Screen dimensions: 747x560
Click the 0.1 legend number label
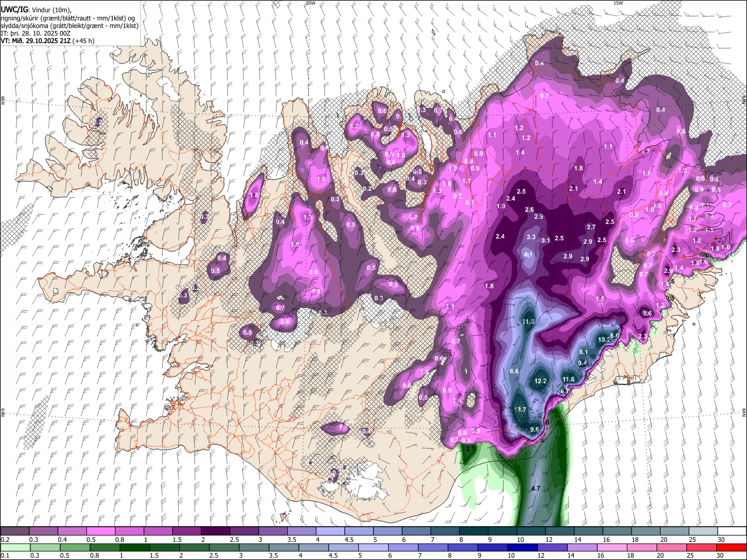coord(5,555)
